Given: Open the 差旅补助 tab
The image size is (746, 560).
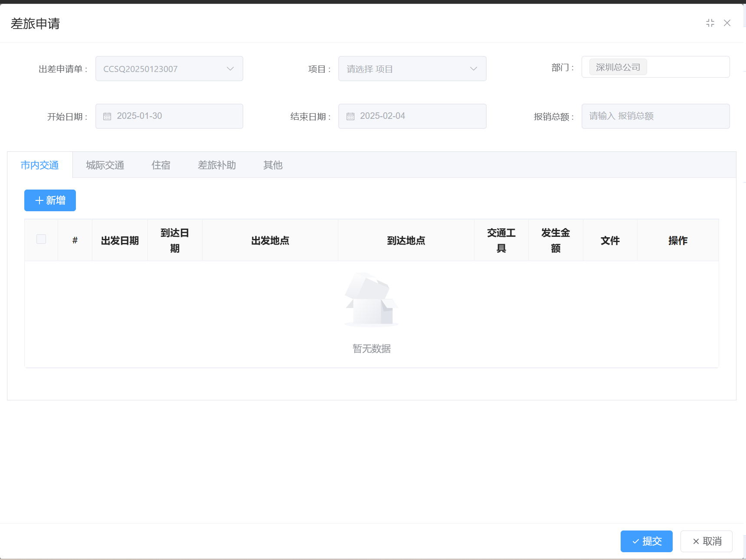Looking at the screenshot, I should point(217,165).
